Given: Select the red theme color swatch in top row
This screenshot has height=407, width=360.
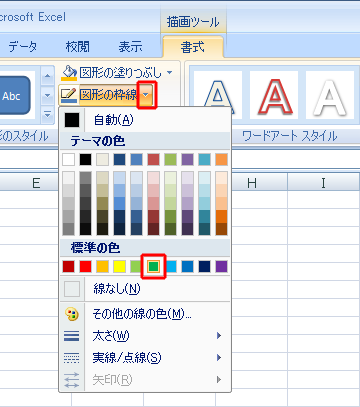Looking at the screenshot, I should pos(153,160).
